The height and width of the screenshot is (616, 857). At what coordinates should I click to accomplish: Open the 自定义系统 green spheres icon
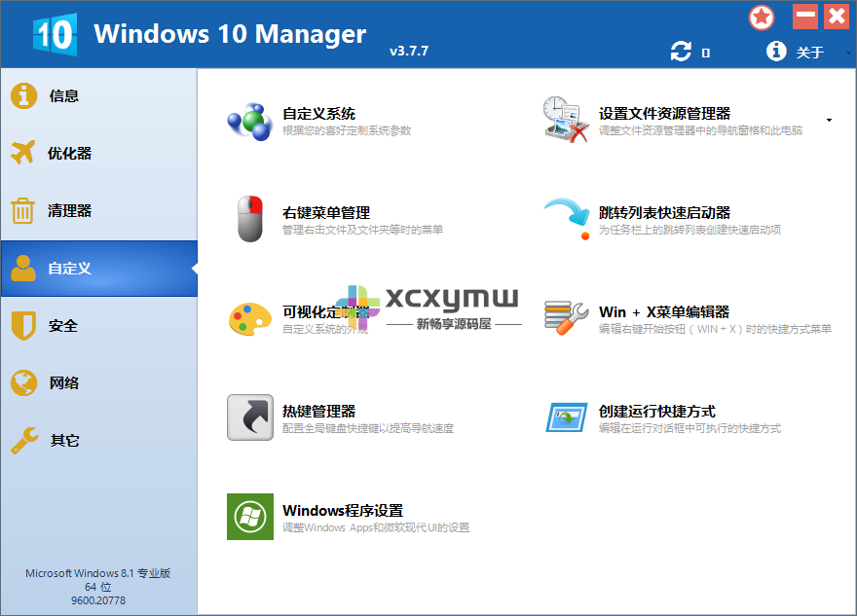pos(249,118)
